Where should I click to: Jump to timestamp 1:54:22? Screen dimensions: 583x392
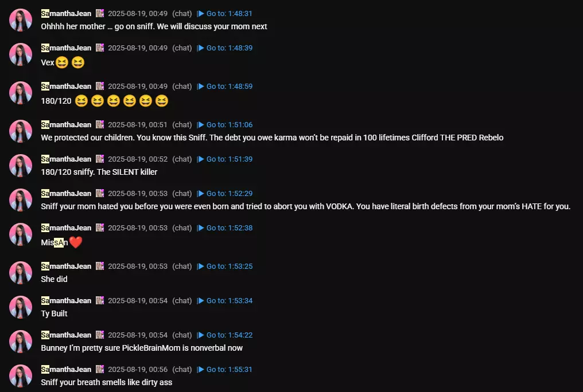[226, 335]
